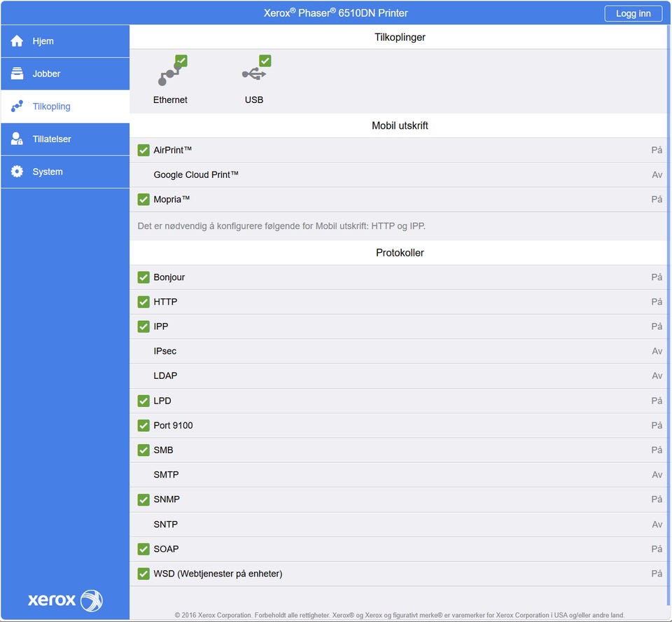This screenshot has height=622, width=672.
Task: Click the Port 9100 label
Action: pyautogui.click(x=173, y=426)
